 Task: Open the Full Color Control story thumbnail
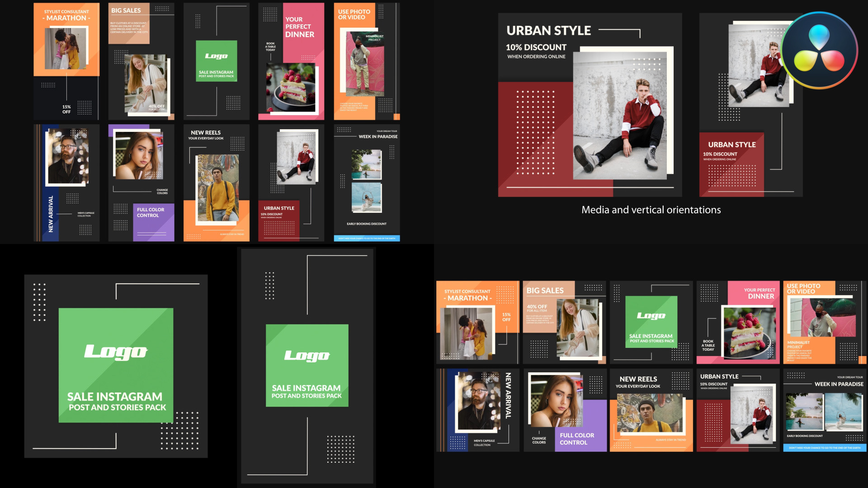141,183
